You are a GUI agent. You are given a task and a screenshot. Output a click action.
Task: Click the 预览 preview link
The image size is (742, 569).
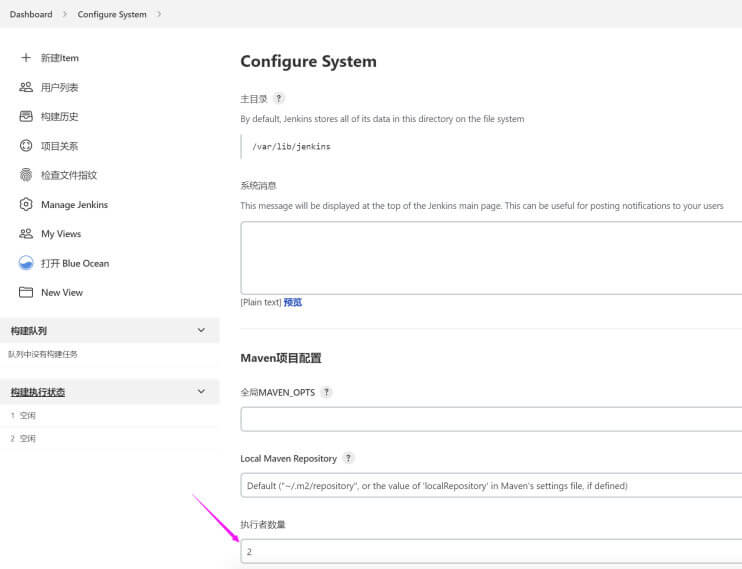tap(293, 302)
